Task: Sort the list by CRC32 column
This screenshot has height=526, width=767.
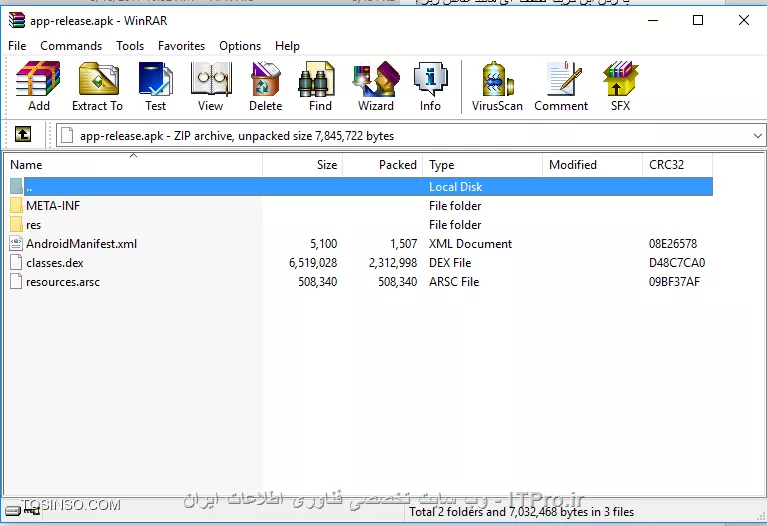Action: point(677,165)
